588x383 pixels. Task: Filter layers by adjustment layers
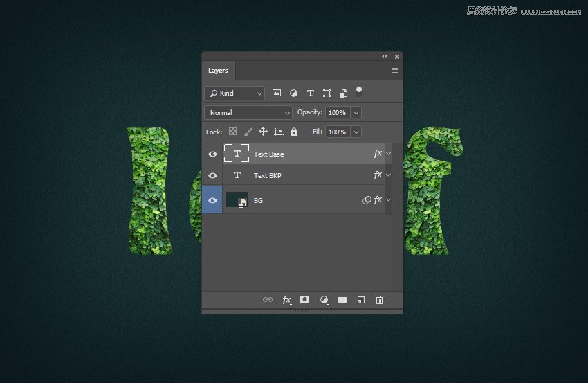tap(293, 93)
